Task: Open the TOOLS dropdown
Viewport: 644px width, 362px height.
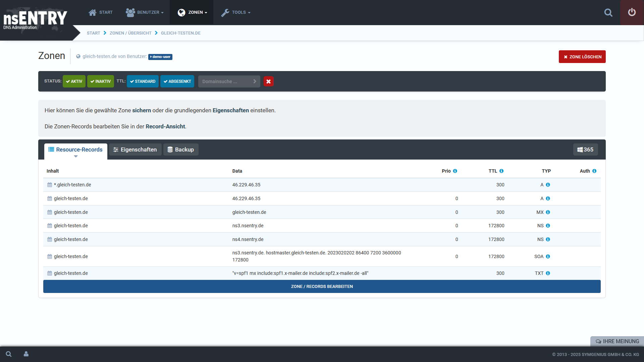Action: click(236, 12)
